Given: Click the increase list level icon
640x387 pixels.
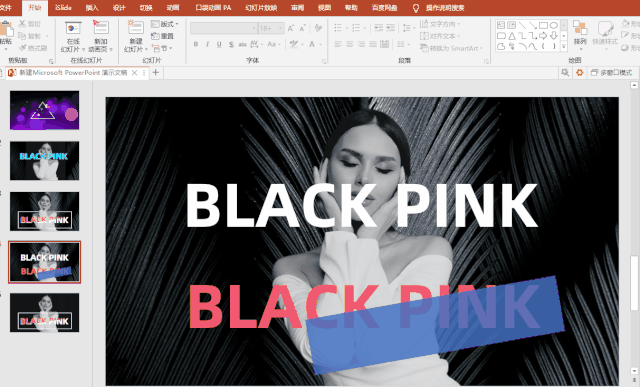Looking at the screenshot, I should pos(391,28).
